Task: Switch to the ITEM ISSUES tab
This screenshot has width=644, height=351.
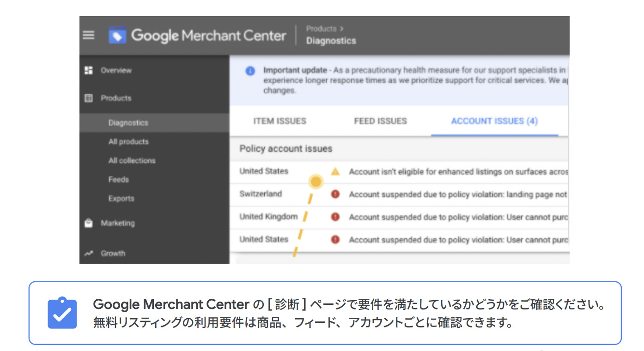Action: 279,121
